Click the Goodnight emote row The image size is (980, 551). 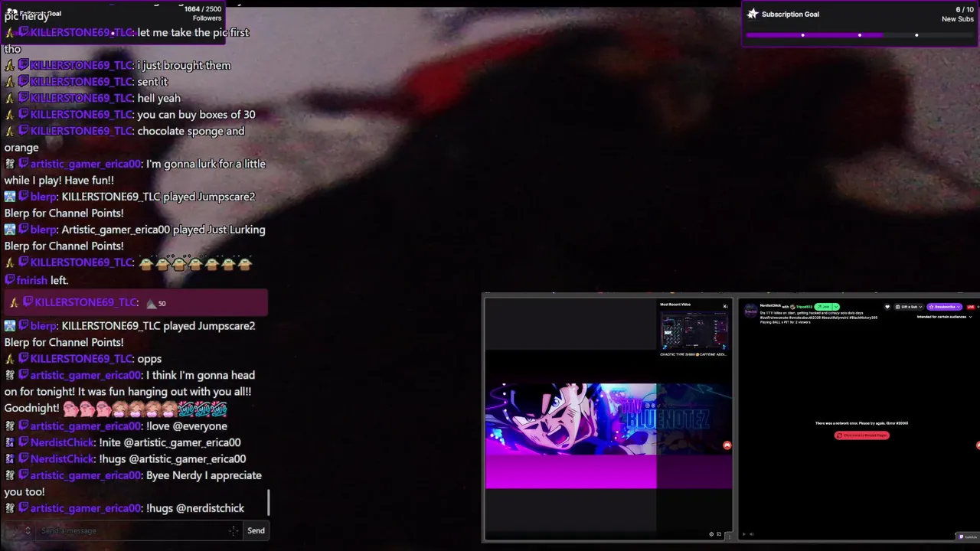(145, 409)
